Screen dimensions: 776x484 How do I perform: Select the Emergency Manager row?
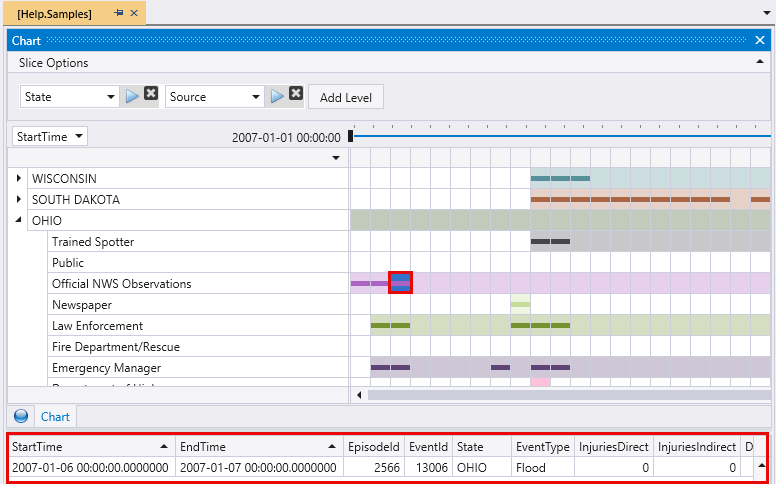click(x=198, y=368)
